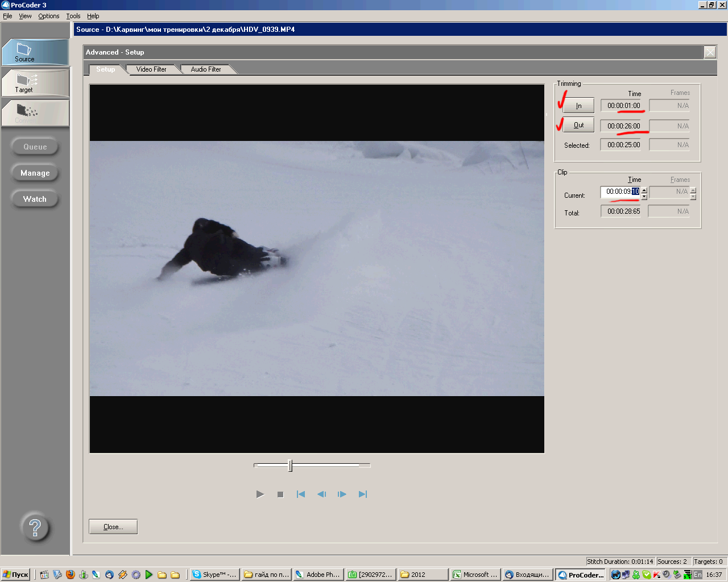
Task: Open the Target panel
Action: pyautogui.click(x=35, y=83)
